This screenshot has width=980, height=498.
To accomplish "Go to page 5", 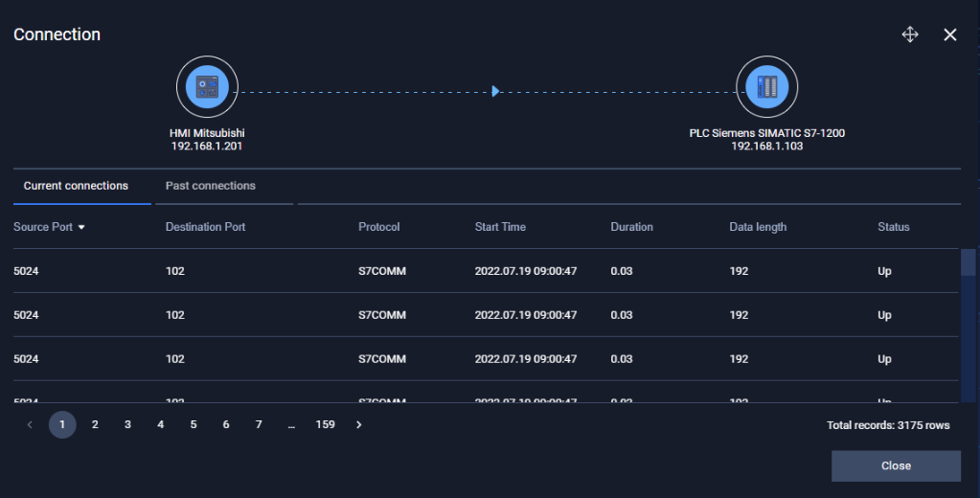I will click(x=194, y=424).
